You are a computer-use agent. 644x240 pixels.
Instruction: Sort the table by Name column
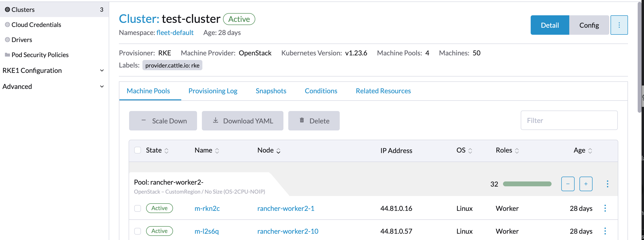pos(204,150)
